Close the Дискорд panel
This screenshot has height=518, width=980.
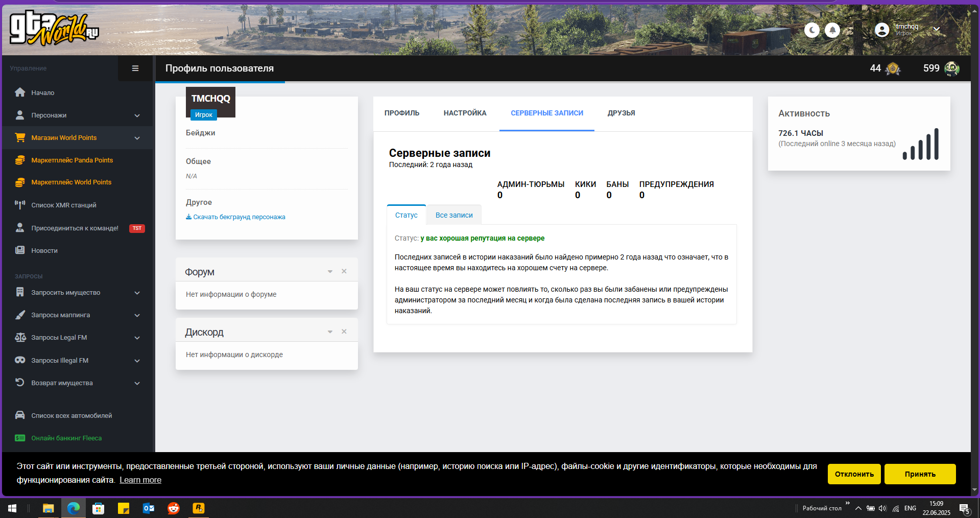[344, 332]
